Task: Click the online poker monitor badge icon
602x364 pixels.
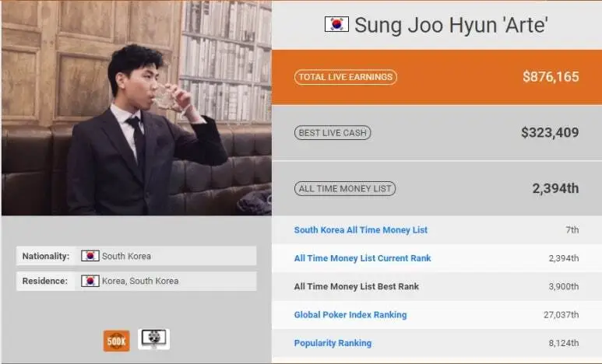Action: coord(154,339)
